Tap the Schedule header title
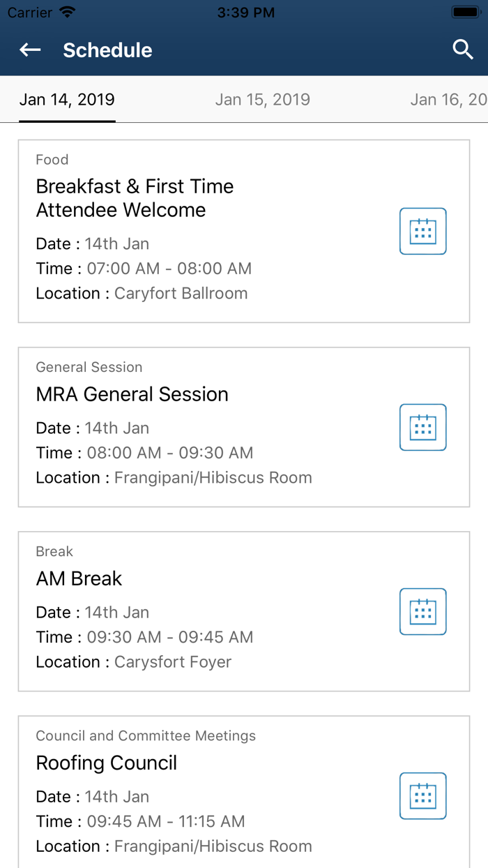 (107, 50)
